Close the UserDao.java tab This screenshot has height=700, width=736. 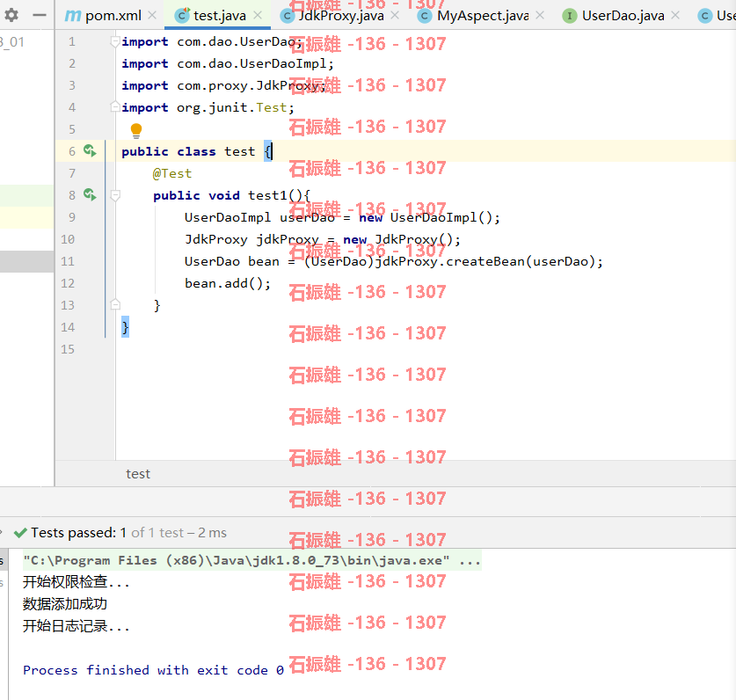tap(675, 16)
